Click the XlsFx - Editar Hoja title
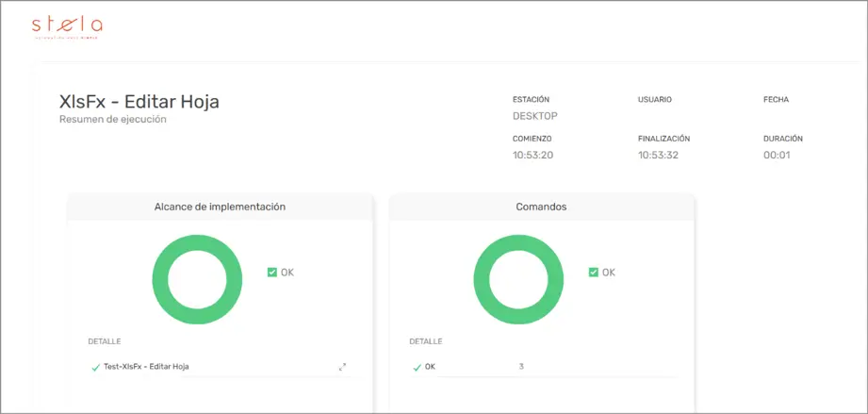Viewport: 868px width, 414px height. [139, 102]
